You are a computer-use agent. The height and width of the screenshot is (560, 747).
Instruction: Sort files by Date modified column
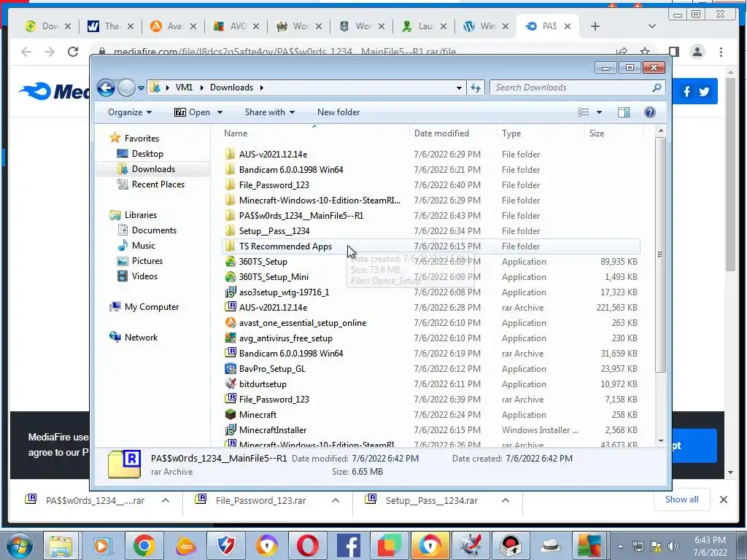[452, 133]
